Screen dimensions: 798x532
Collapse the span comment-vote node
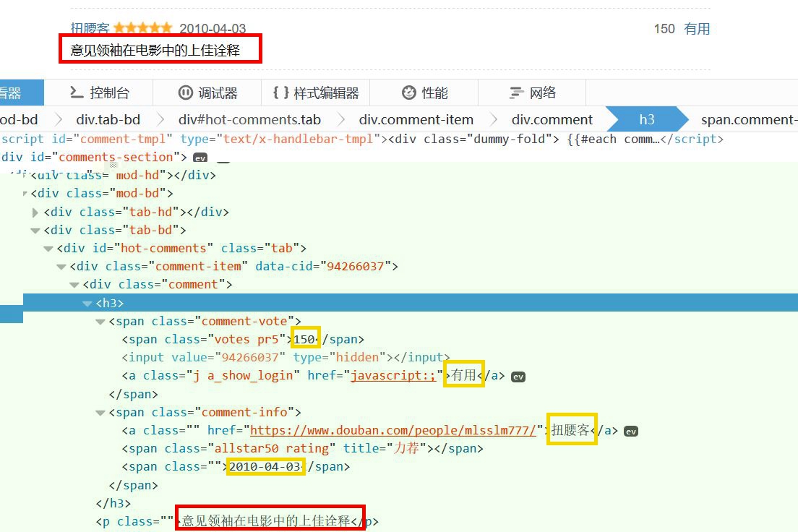click(x=100, y=322)
